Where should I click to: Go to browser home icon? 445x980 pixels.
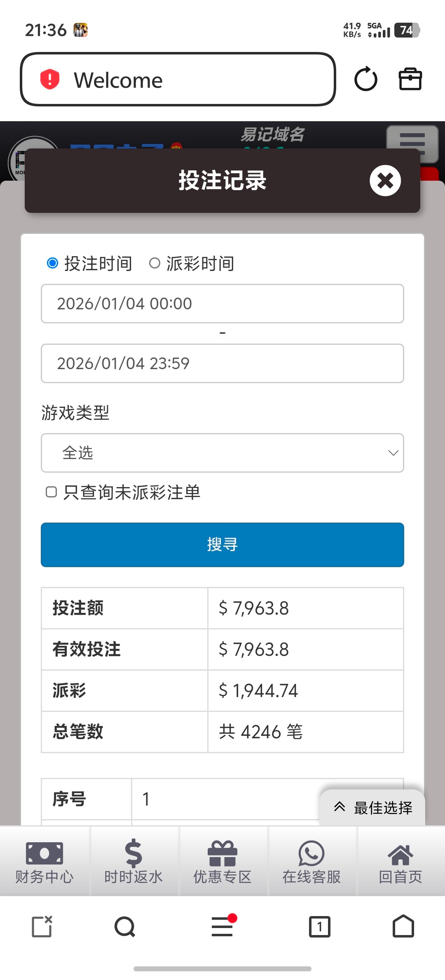click(403, 927)
